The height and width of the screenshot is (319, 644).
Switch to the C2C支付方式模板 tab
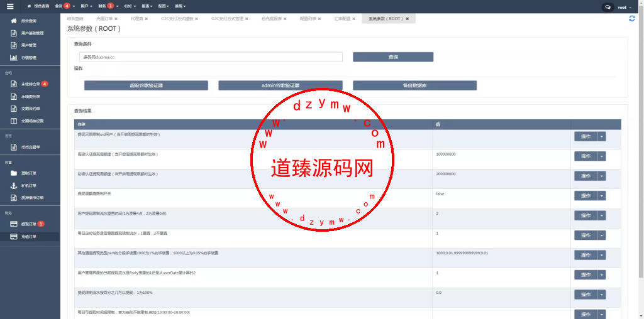177,19
